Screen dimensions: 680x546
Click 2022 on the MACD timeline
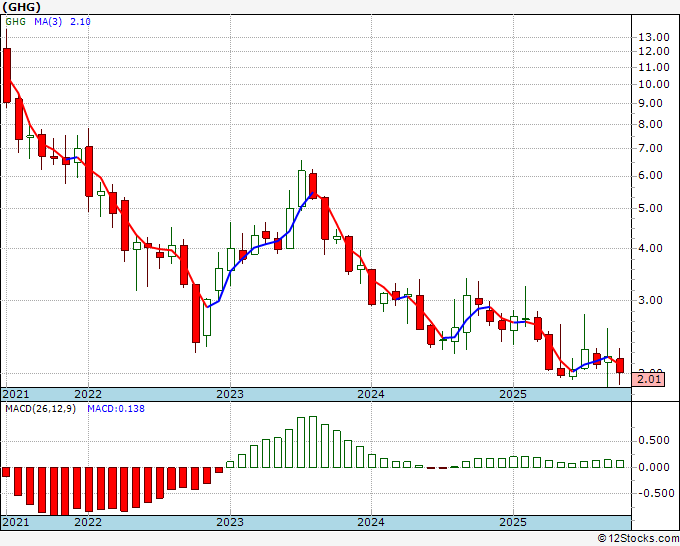88,522
